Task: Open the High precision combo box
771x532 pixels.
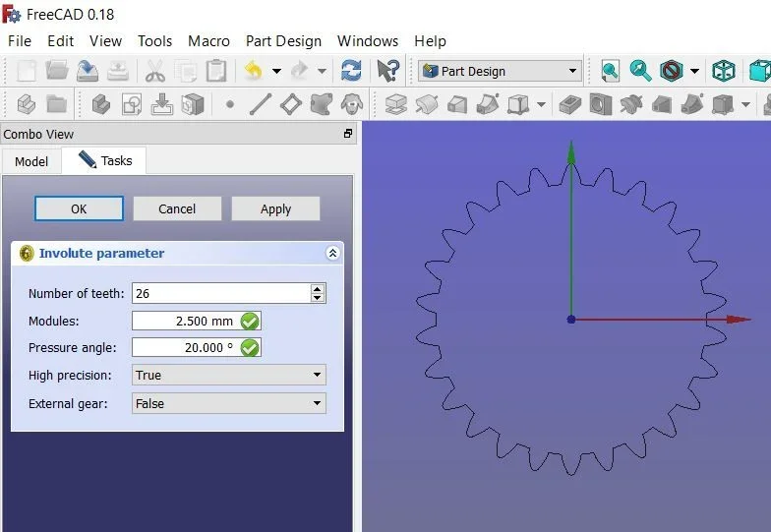Action: click(x=228, y=376)
